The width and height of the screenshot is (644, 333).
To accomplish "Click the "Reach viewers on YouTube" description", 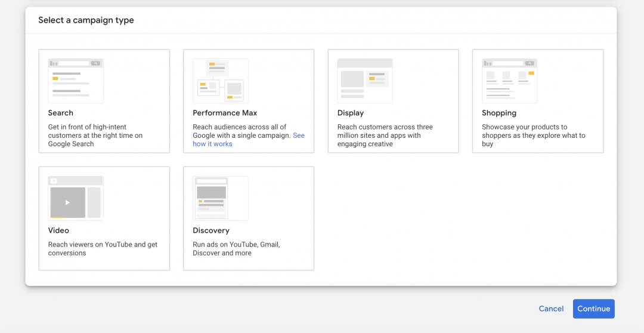I will [103, 248].
